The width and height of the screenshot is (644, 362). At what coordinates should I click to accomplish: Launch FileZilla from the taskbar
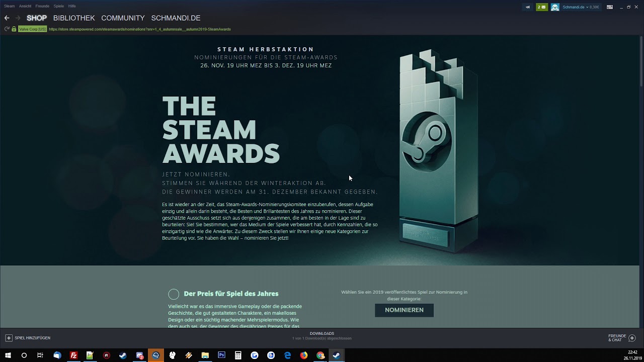pyautogui.click(x=73, y=355)
